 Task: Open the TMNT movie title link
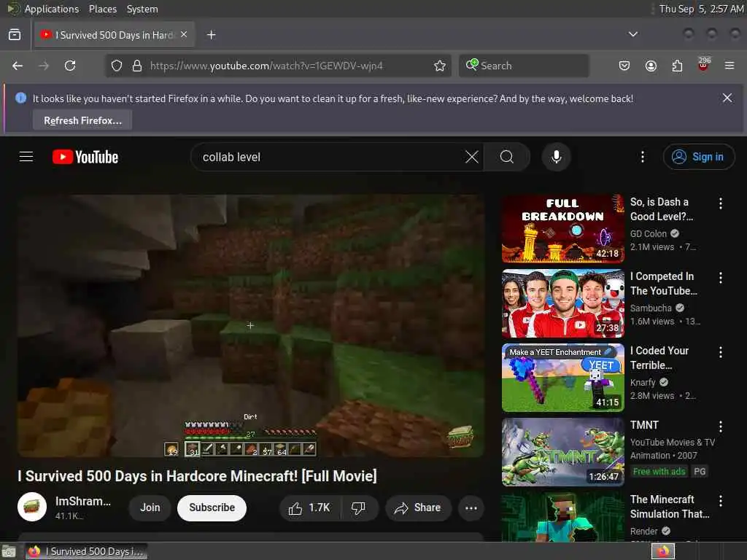tap(644, 425)
